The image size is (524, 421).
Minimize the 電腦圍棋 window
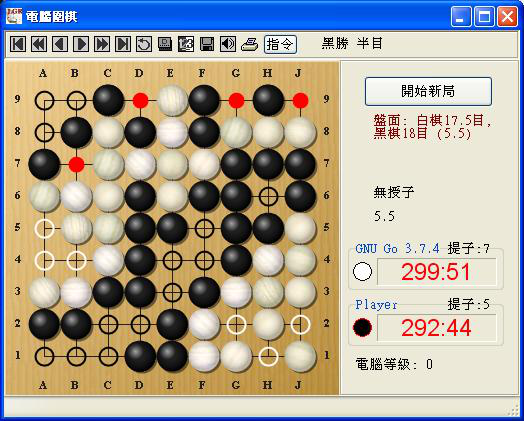461,17
